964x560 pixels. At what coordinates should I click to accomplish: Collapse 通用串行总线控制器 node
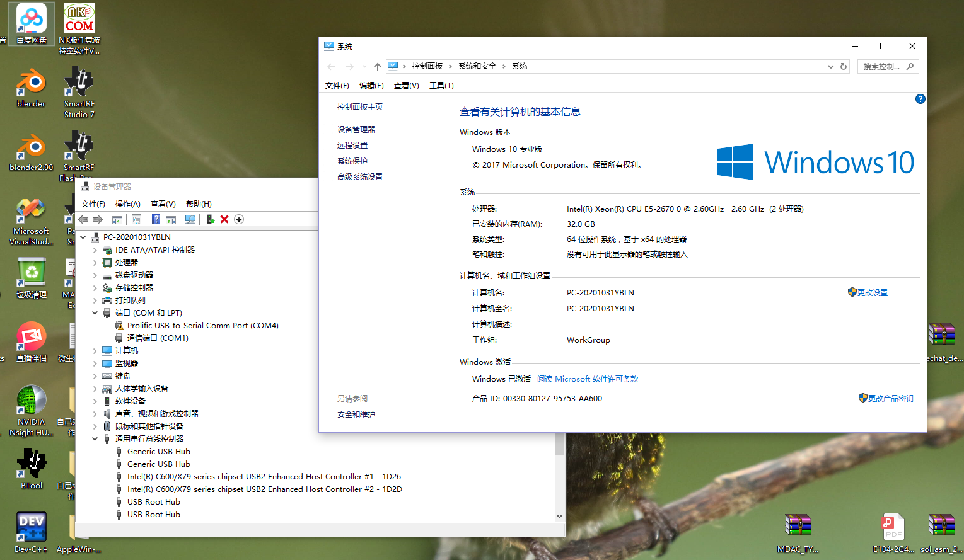coord(95,439)
